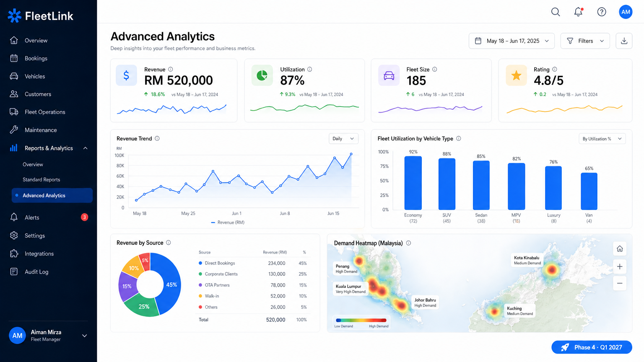Collapse the Reports & Analytics section
644x362 pixels.
(x=85, y=148)
